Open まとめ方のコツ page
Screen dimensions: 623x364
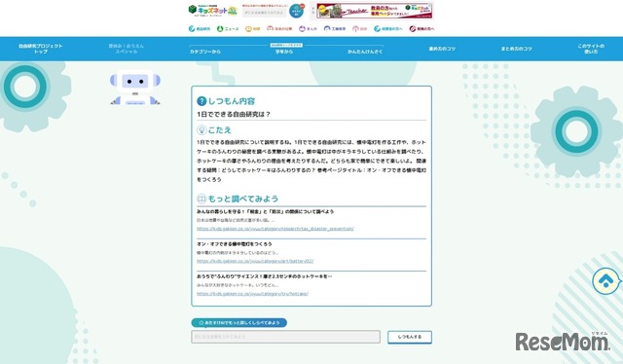tap(516, 49)
